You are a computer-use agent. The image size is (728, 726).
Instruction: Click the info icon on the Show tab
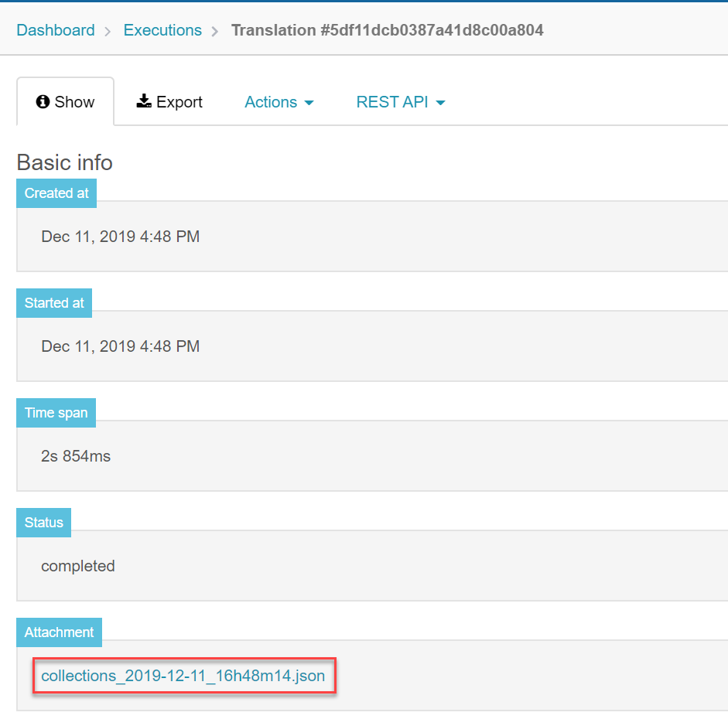(x=43, y=101)
